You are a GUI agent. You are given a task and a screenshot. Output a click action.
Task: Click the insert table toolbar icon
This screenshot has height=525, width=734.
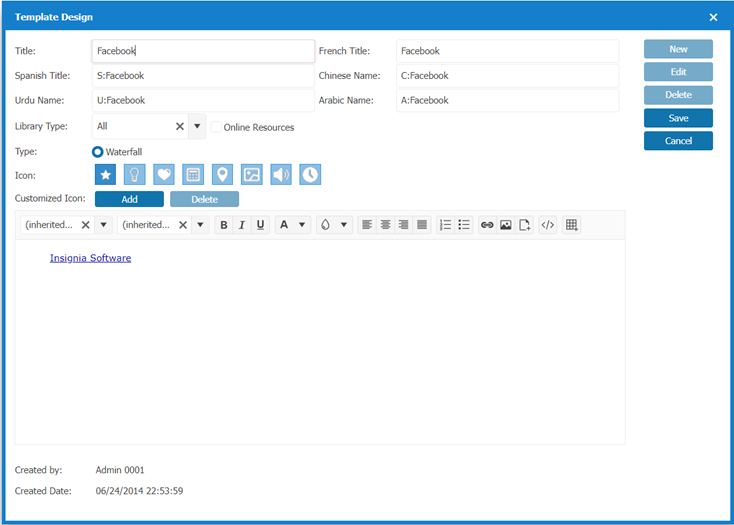point(571,225)
